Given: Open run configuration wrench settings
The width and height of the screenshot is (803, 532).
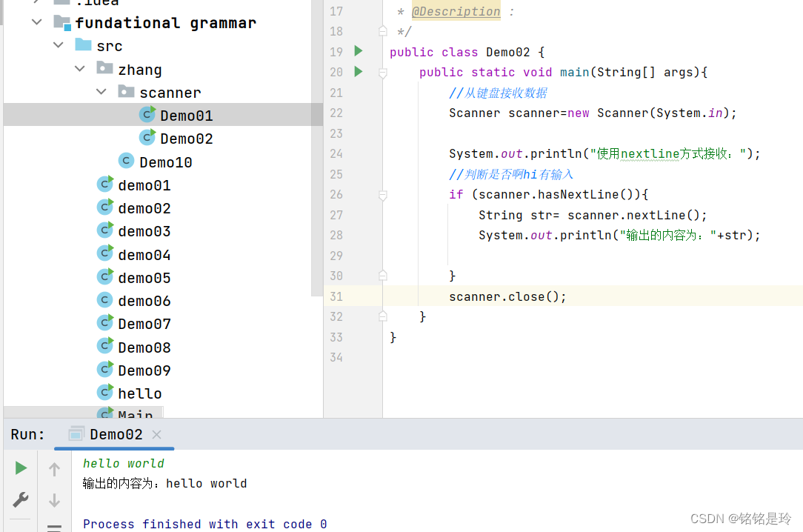Looking at the screenshot, I should (21, 499).
